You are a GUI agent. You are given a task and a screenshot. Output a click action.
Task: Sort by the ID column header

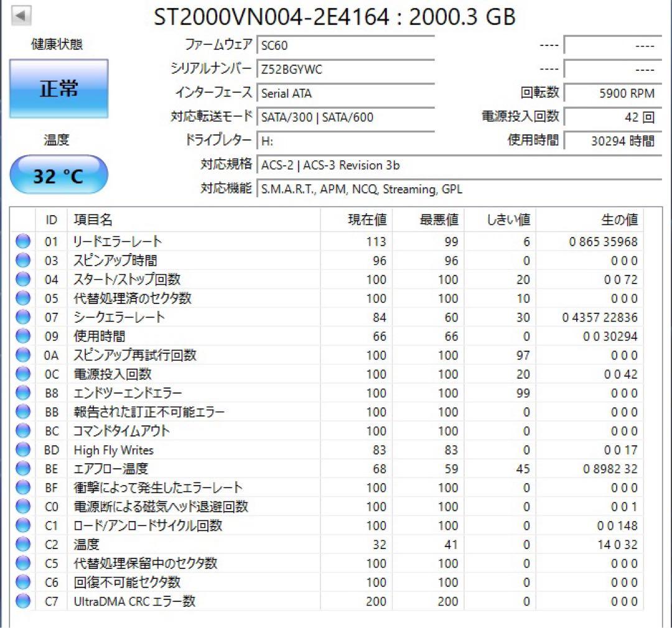point(51,219)
